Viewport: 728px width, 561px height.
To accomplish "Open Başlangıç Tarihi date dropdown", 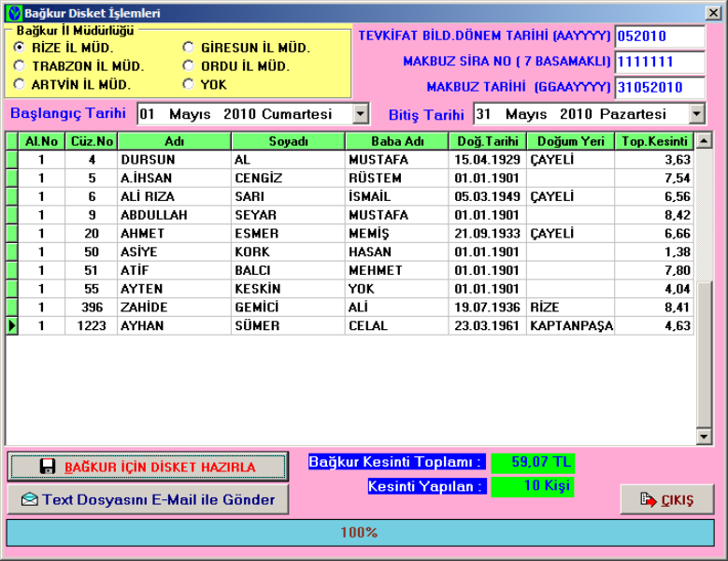I will click(361, 114).
